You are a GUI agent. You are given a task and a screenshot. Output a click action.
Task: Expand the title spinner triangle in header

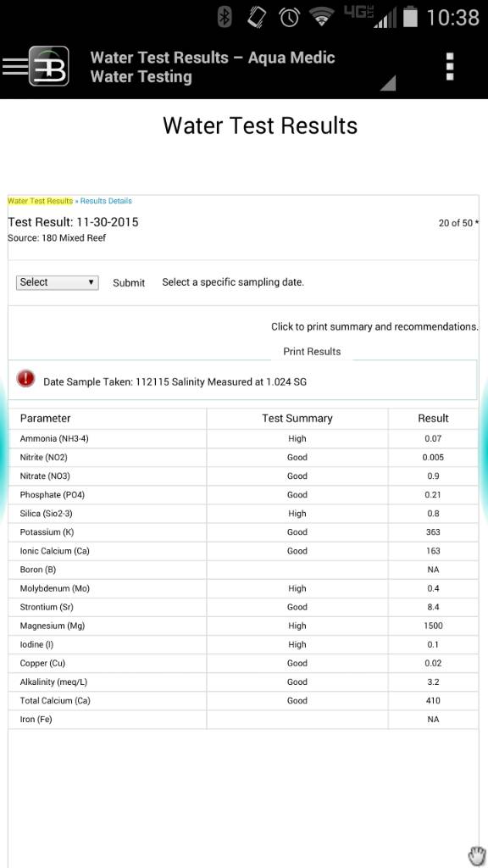[388, 83]
